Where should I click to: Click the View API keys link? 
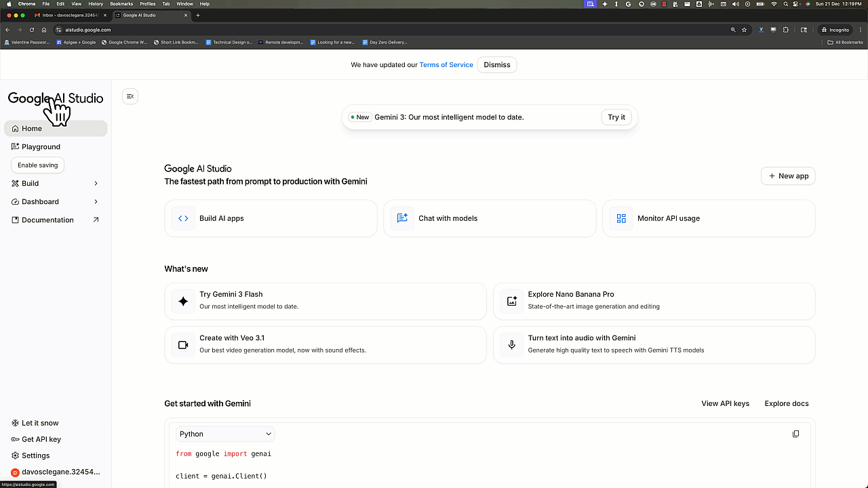[x=725, y=403]
